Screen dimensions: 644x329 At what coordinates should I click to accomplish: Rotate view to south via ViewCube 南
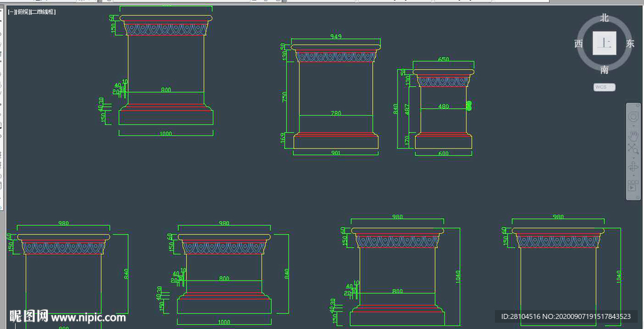click(604, 70)
